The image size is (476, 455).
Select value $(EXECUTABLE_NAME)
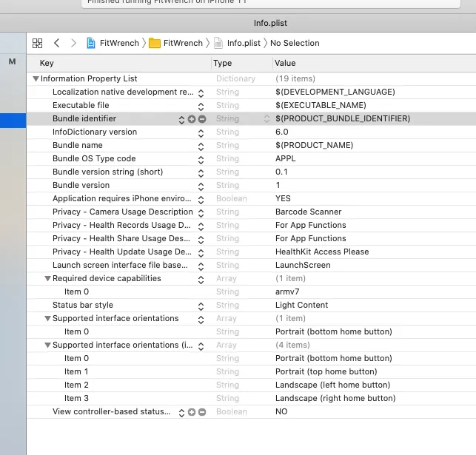321,105
